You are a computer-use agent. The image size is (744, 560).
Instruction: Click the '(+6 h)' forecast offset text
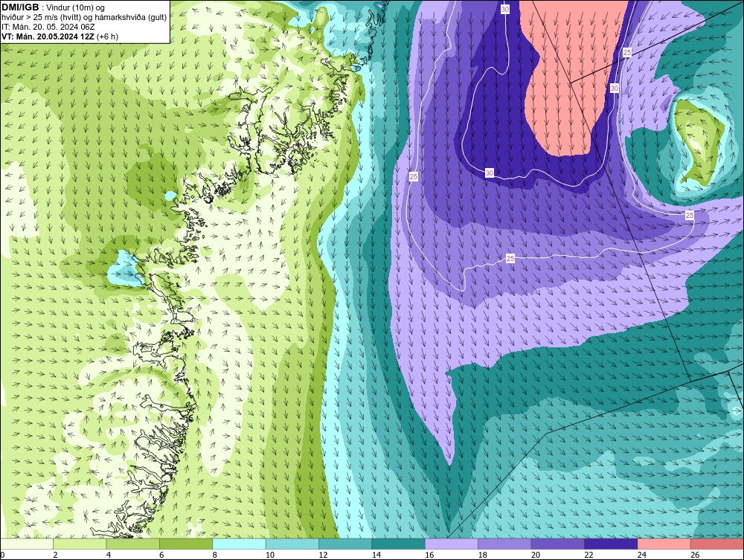pyautogui.click(x=107, y=36)
